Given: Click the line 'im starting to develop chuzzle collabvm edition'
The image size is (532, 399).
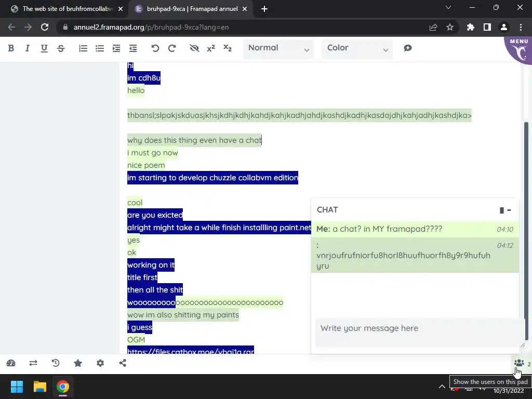Looking at the screenshot, I should (x=212, y=178).
